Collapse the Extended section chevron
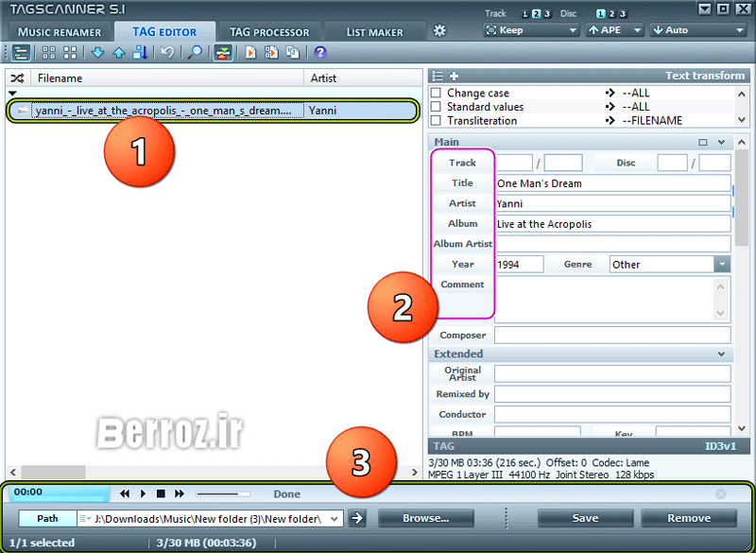756x553 pixels. click(721, 354)
